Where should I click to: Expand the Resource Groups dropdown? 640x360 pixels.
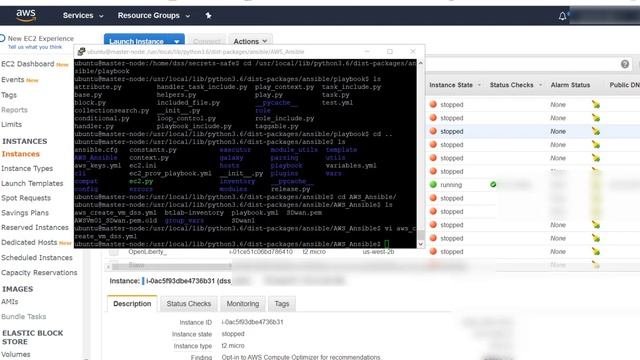pyautogui.click(x=154, y=16)
